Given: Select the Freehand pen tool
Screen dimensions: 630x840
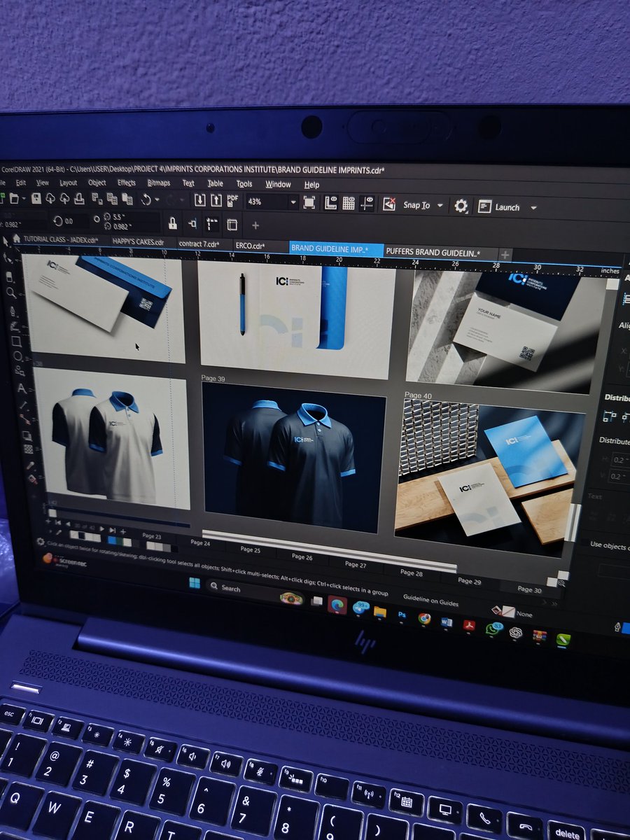Looking at the screenshot, I should point(13,310).
